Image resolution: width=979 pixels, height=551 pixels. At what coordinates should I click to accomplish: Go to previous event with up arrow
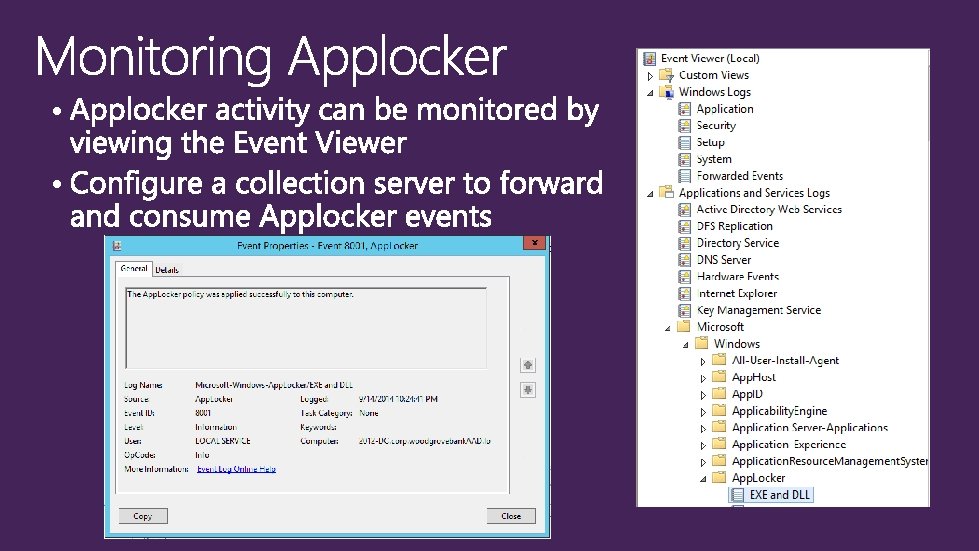click(528, 365)
